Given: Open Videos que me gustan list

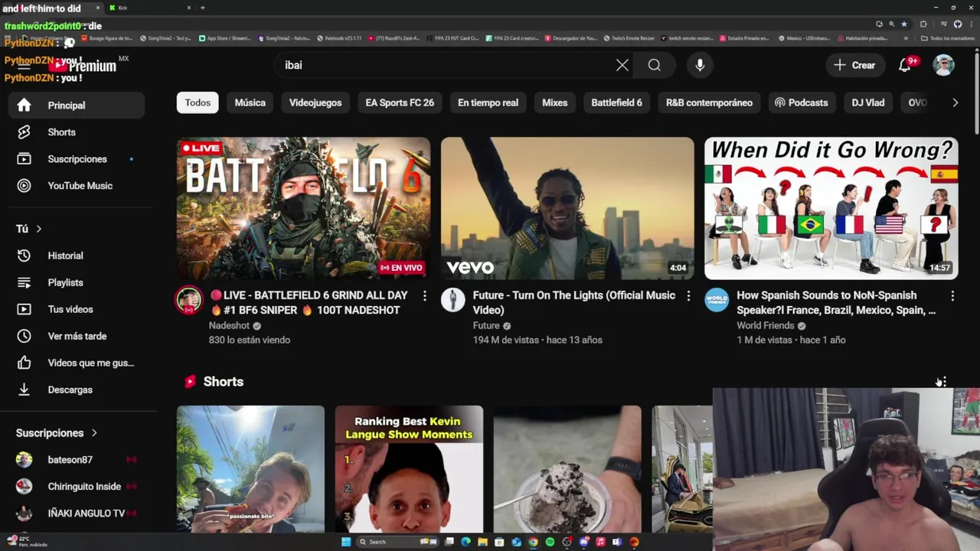Looking at the screenshot, I should pos(76,363).
